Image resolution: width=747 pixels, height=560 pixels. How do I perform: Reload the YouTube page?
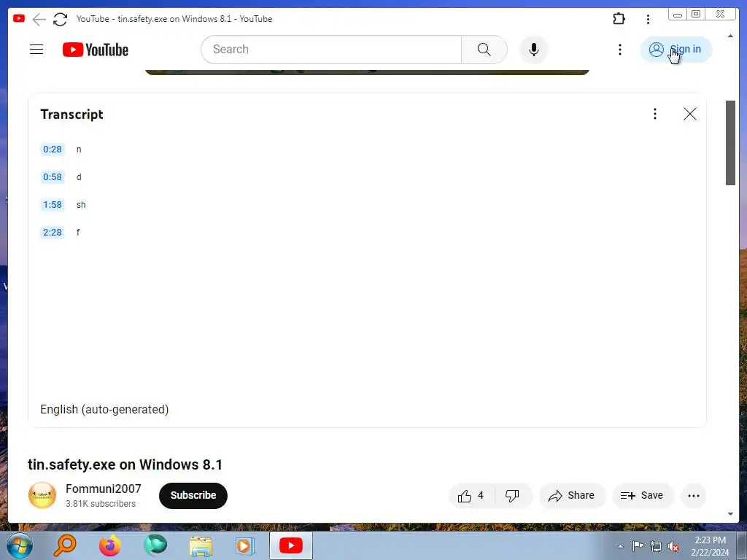[60, 19]
